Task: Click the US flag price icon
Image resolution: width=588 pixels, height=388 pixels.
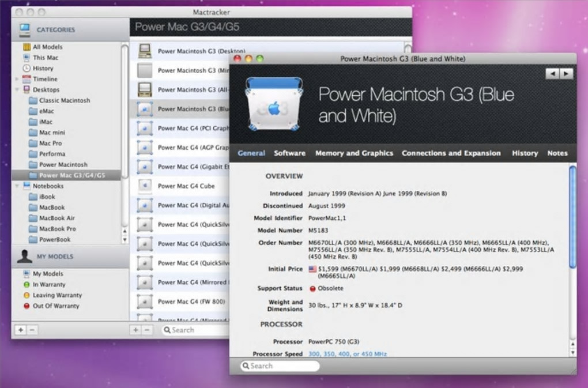Action: 312,269
